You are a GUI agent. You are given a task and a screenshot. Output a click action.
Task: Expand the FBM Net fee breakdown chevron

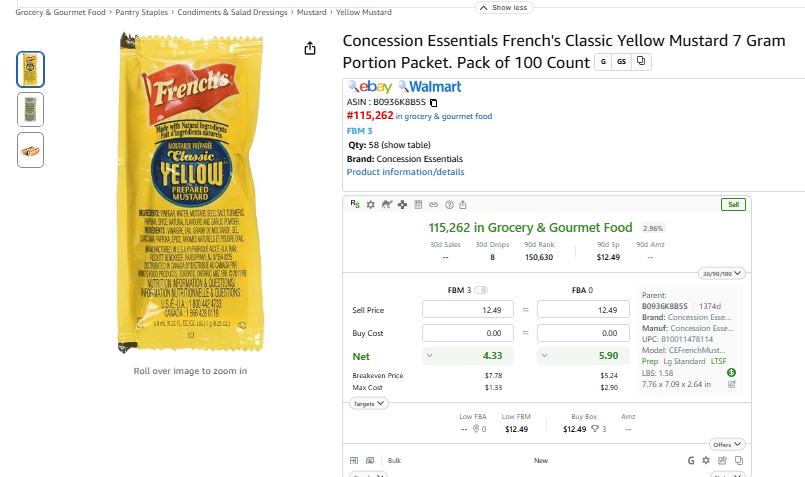tap(430, 355)
